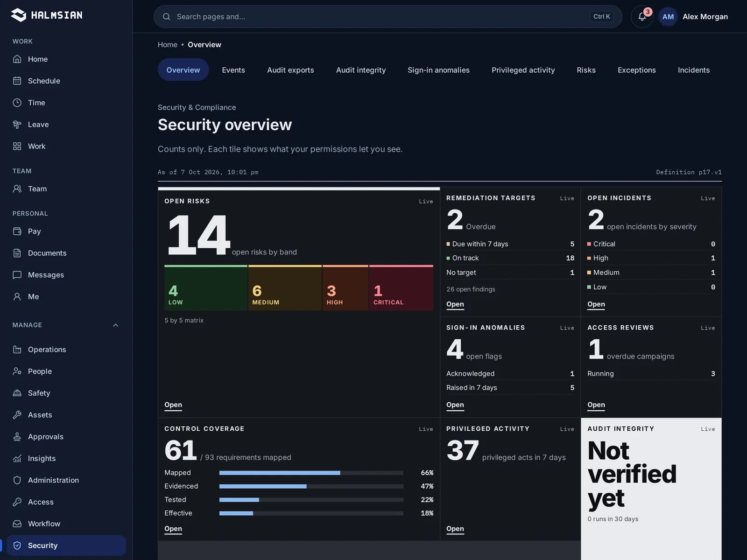Click the Security shield-check icon
This screenshot has width=747, height=560.
pos(17,546)
